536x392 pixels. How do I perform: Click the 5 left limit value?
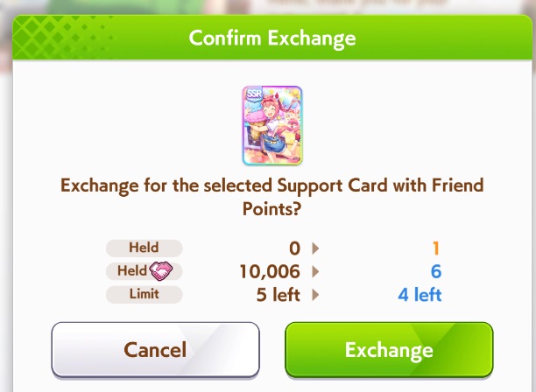[x=279, y=295]
